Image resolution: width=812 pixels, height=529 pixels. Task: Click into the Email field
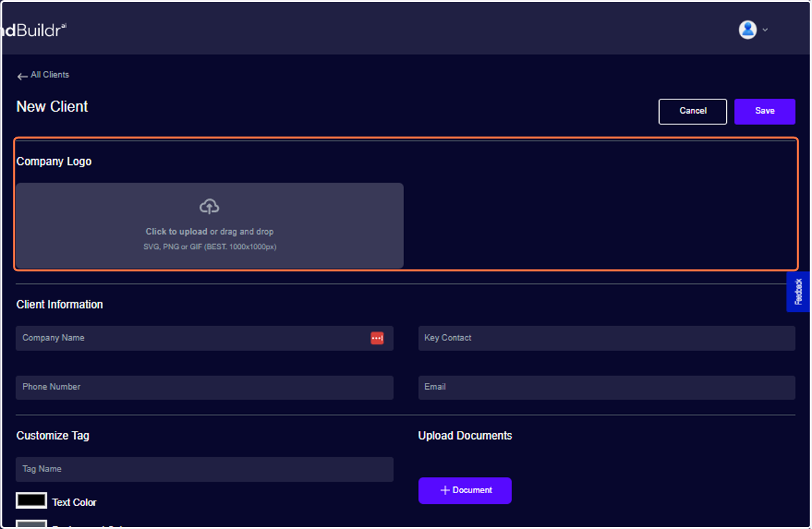click(x=606, y=388)
